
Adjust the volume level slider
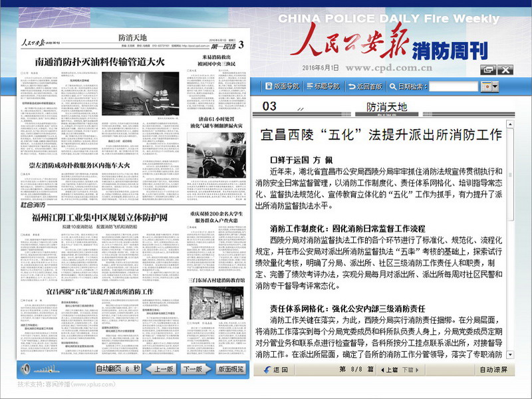(47, 369)
